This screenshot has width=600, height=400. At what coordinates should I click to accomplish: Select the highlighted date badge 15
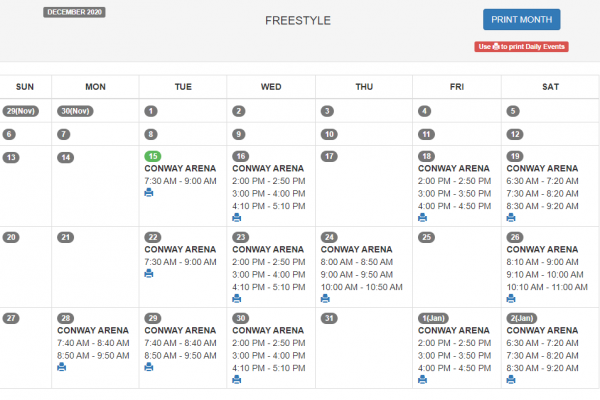[x=153, y=156]
